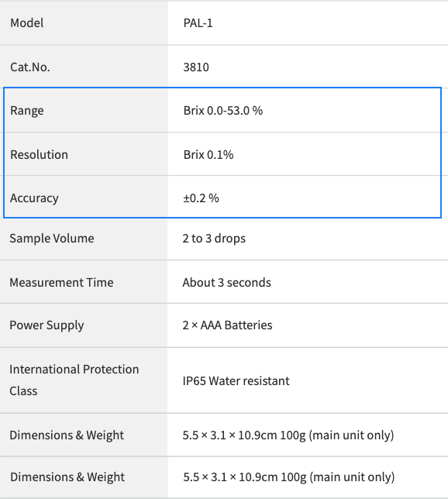Select the ±0.2 % accuracy value
Image resolution: width=448 pixels, height=499 pixels.
coord(201,198)
